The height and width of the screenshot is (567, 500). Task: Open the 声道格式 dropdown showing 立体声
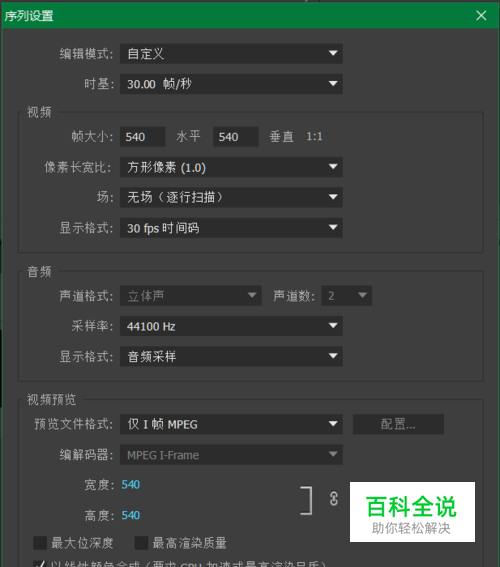[191, 296]
